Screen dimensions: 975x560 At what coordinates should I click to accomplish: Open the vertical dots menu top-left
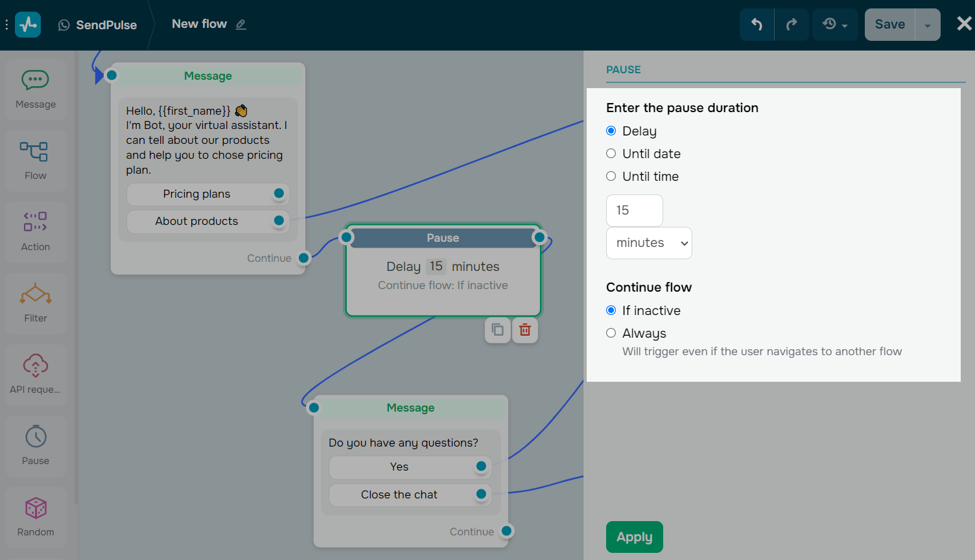click(x=7, y=24)
